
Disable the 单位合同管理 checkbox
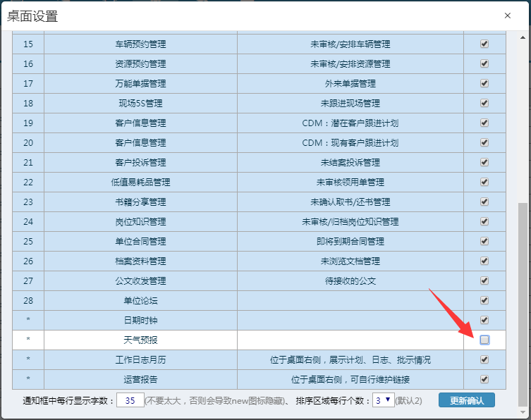484,241
